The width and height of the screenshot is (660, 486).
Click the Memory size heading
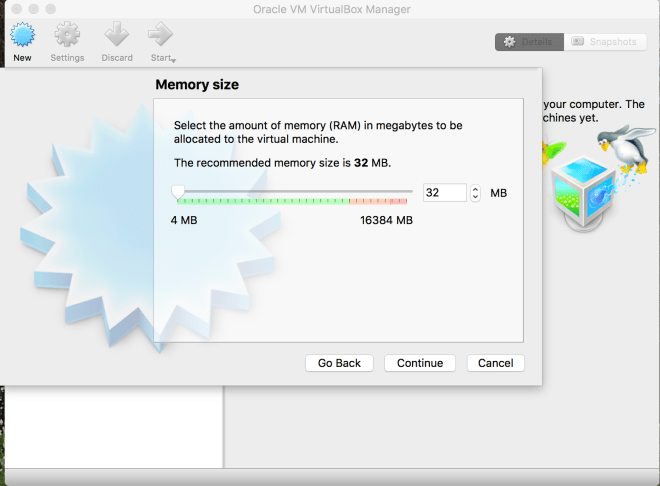coord(197,85)
